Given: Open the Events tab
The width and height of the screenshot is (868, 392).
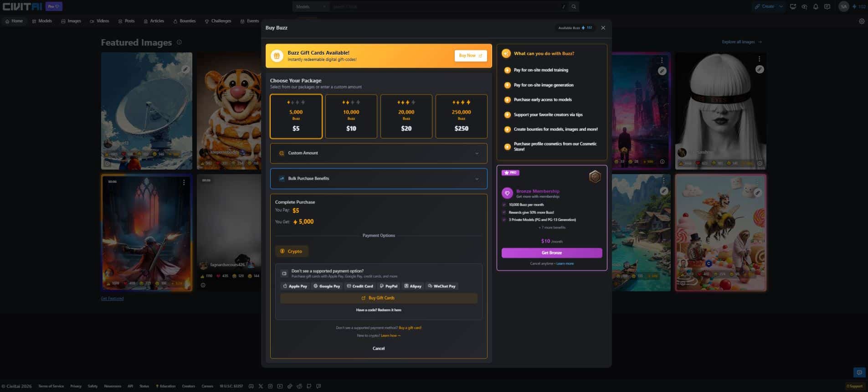Looking at the screenshot, I should tap(250, 21).
